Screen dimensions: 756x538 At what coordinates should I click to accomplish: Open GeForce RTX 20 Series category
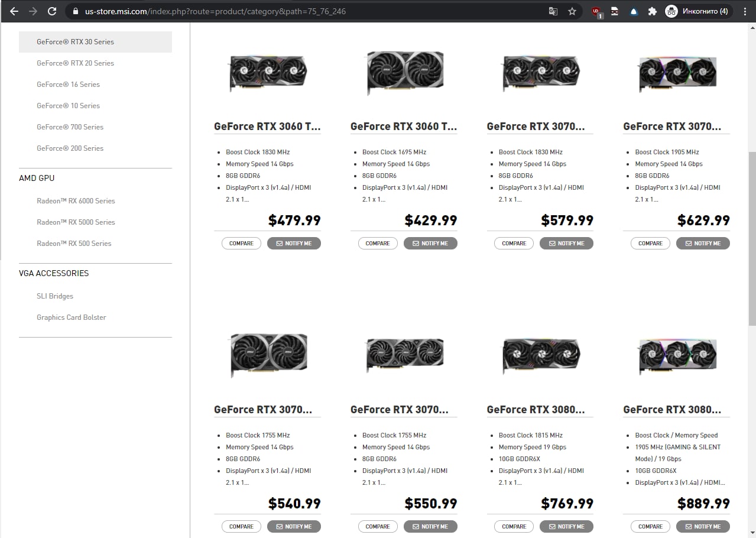pos(75,63)
